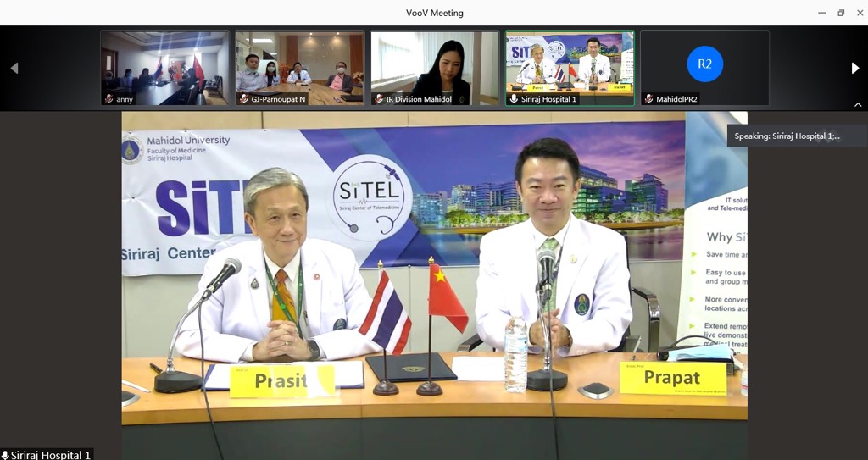Viewport: 868px width, 460px height.
Task: Click GJ-Parnoupat N muted microphone icon
Action: [244, 99]
